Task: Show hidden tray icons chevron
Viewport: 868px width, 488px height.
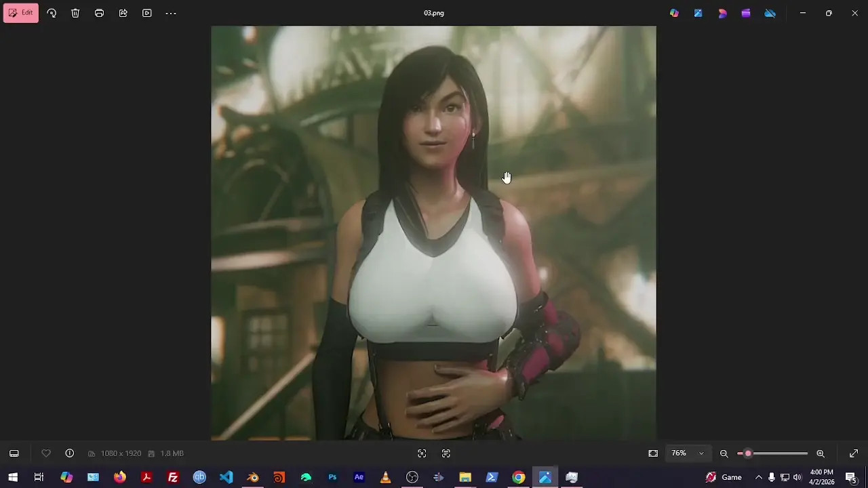Action: pyautogui.click(x=758, y=477)
